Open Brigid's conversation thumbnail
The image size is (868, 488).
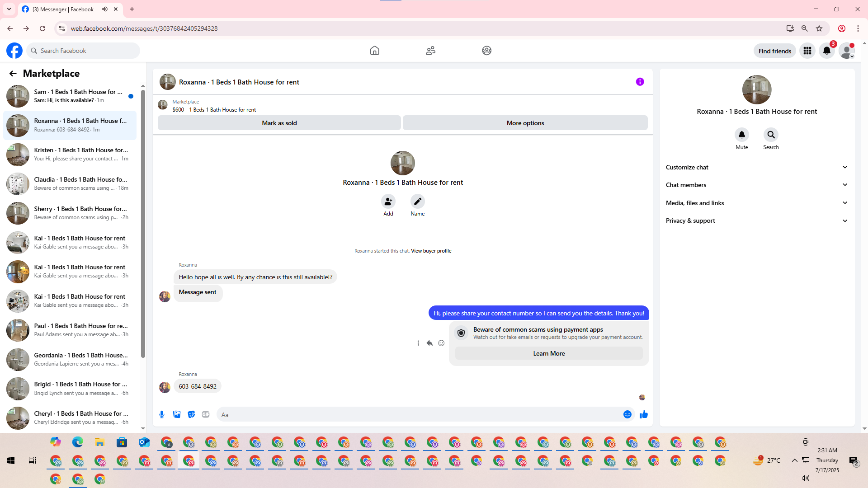[x=18, y=389]
